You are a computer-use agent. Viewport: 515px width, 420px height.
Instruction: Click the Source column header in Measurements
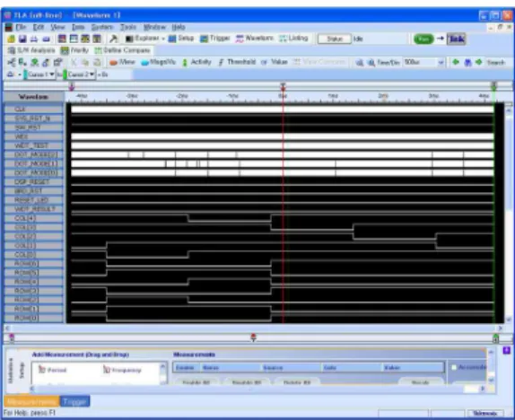[291, 367]
